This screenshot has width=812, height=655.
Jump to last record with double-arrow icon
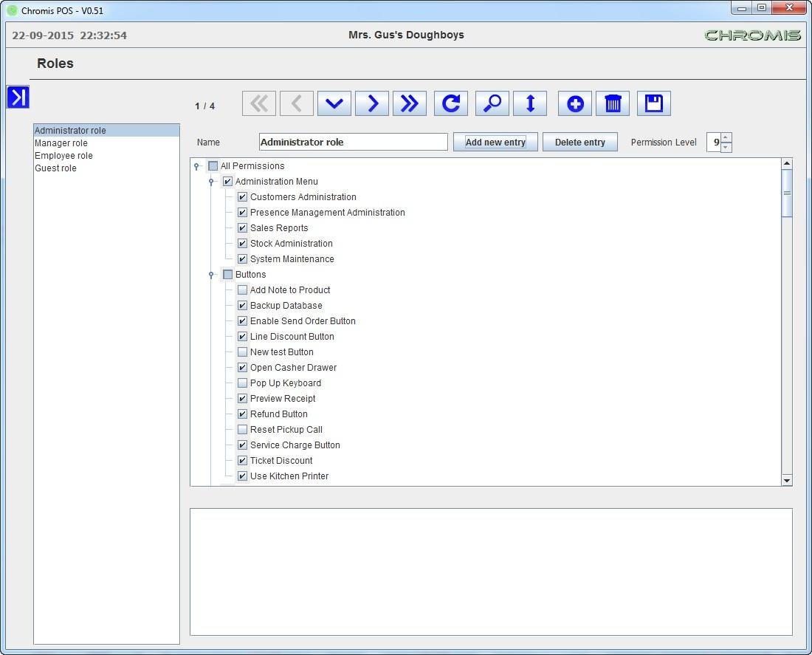click(x=410, y=104)
